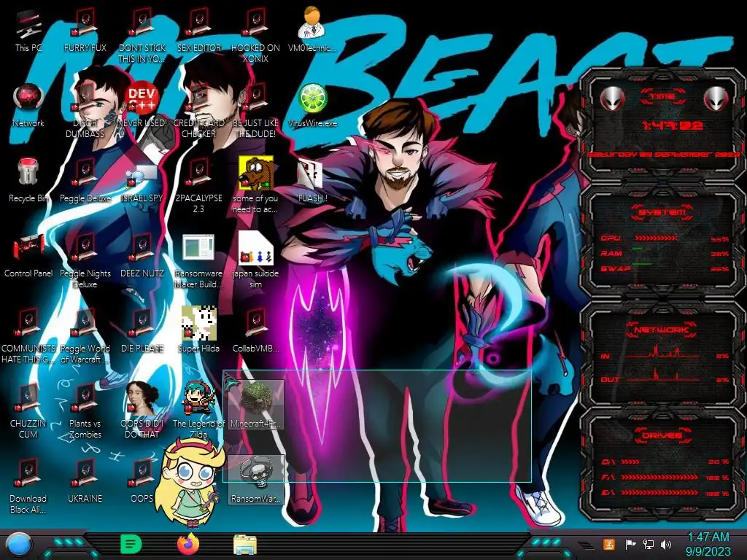Select the CHUZZIN CUM shortcut
This screenshot has height=560, width=747.
(28, 411)
